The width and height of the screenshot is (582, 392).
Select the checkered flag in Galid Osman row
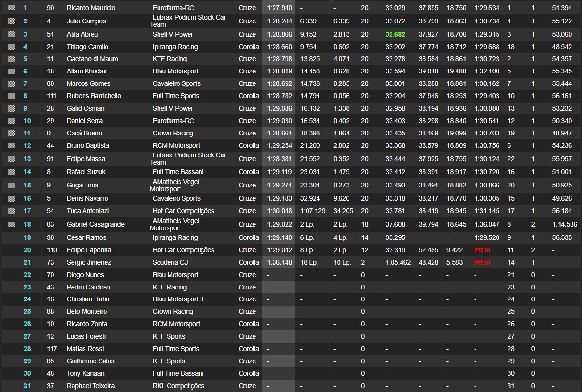coord(11,108)
